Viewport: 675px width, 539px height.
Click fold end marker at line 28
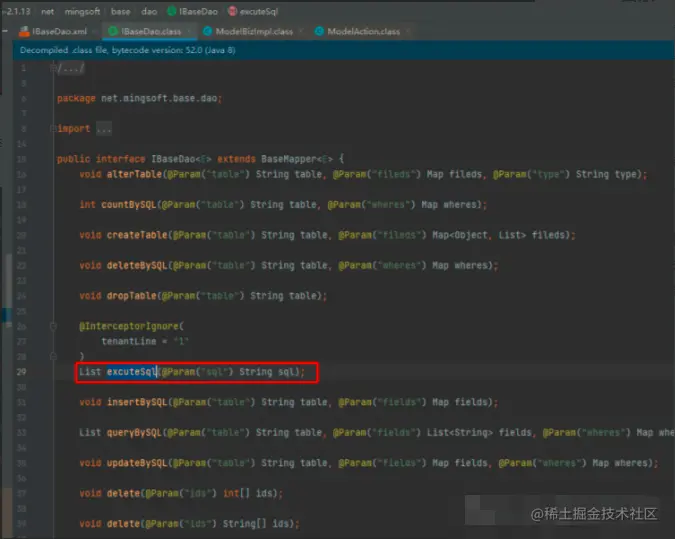[53, 356]
